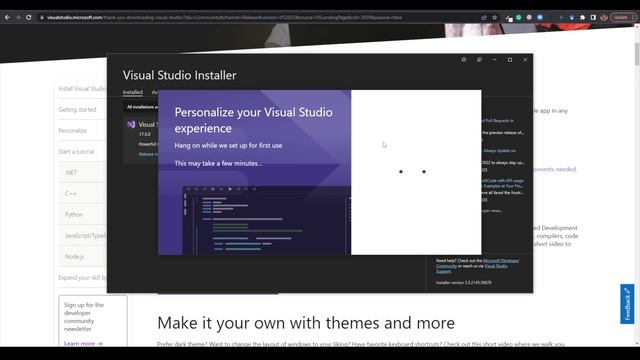This screenshot has height=360, width=640.
Task: Open Visual Studio Installer settings gear icon
Action: 464,60
